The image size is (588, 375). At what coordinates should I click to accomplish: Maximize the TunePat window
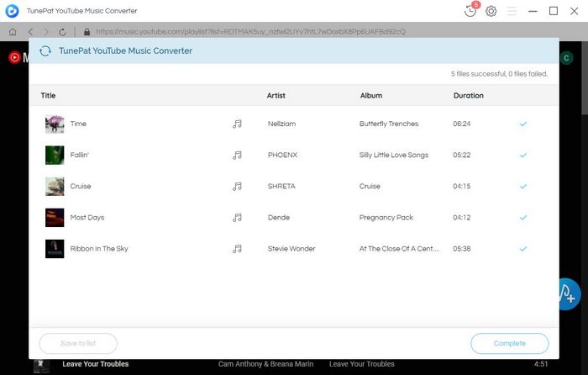point(554,11)
